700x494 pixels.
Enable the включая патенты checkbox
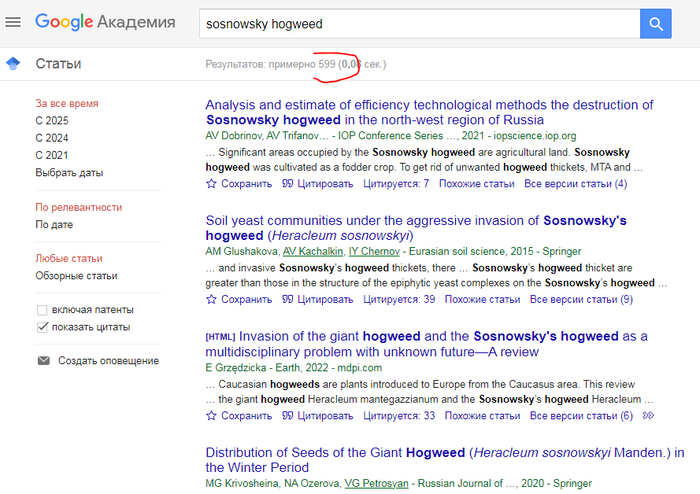[42, 310]
